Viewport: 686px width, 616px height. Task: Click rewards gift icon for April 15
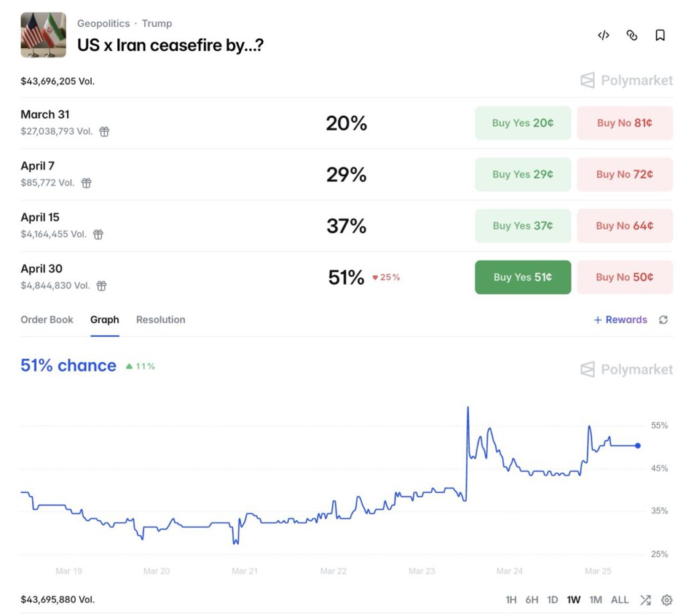(x=98, y=234)
